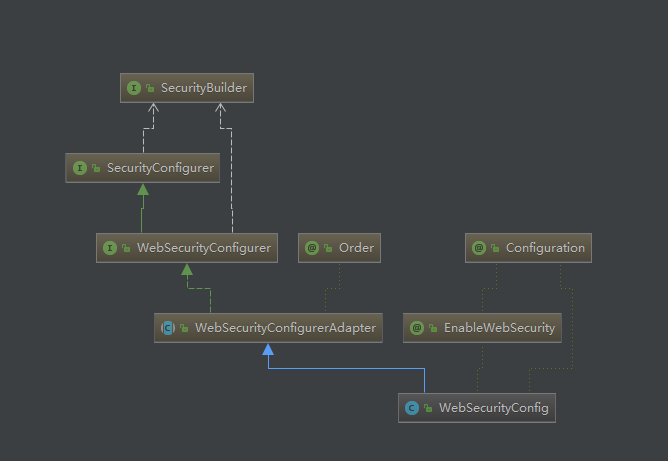
Task: Select the WebSecurityConfigurer node
Action: 187,248
